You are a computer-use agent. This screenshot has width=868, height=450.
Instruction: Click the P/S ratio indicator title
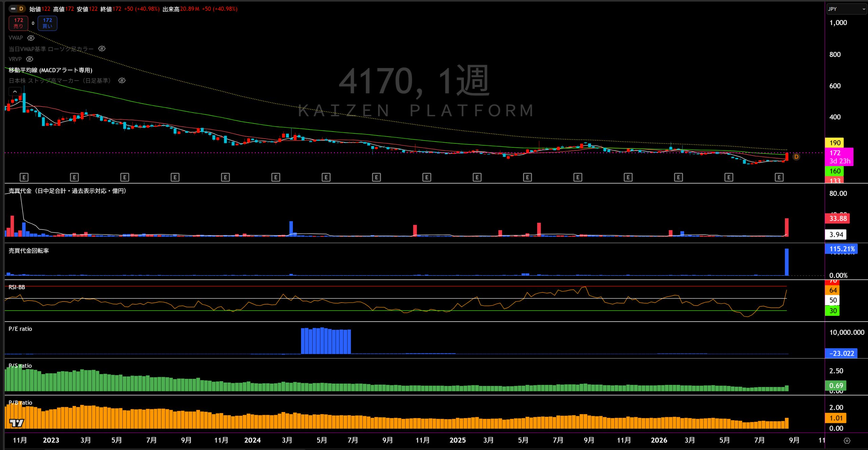tap(20, 366)
